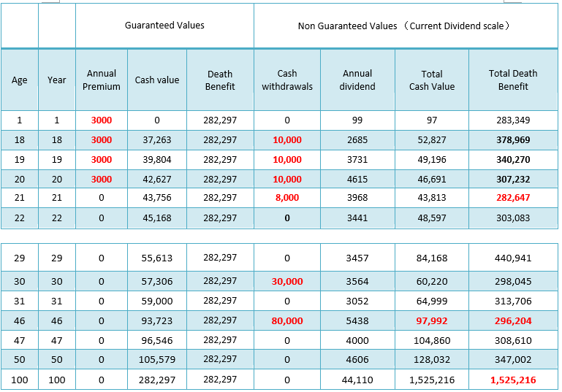Click the red 8,000 withdrawal value
Screen dimensions: 562x392
tap(287, 198)
